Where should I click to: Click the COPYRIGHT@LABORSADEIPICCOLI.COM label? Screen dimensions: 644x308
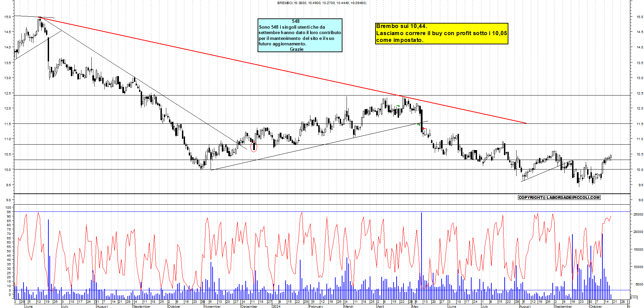point(559,197)
